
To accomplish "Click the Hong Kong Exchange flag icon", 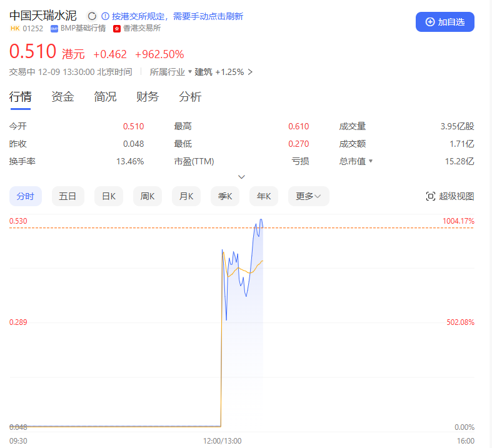I will [x=117, y=28].
